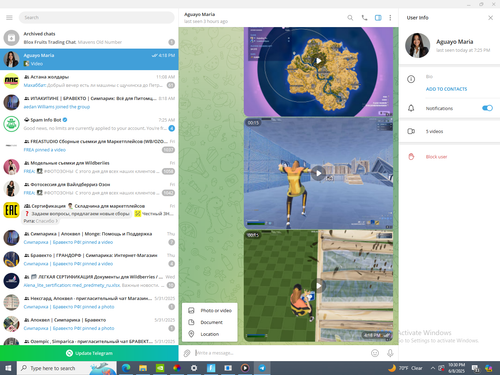This screenshot has height=375, width=500.
Task: Open the Астана жолдары chat
Action: pos(89,81)
